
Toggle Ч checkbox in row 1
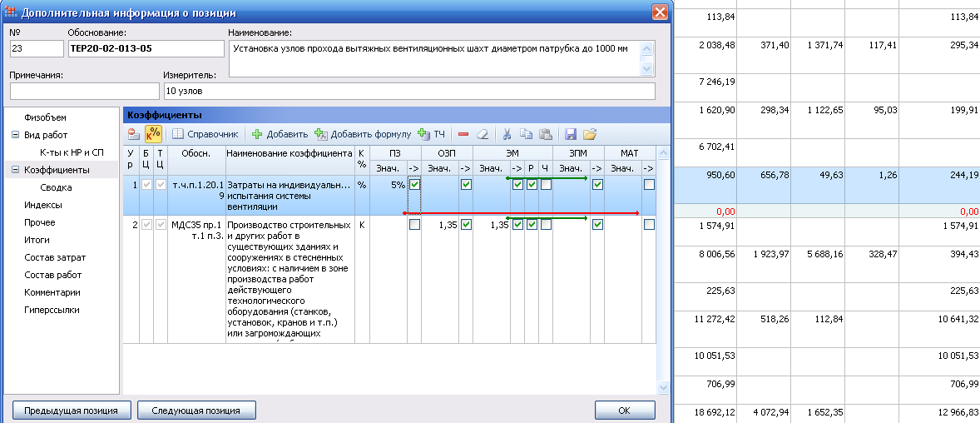pos(547,185)
